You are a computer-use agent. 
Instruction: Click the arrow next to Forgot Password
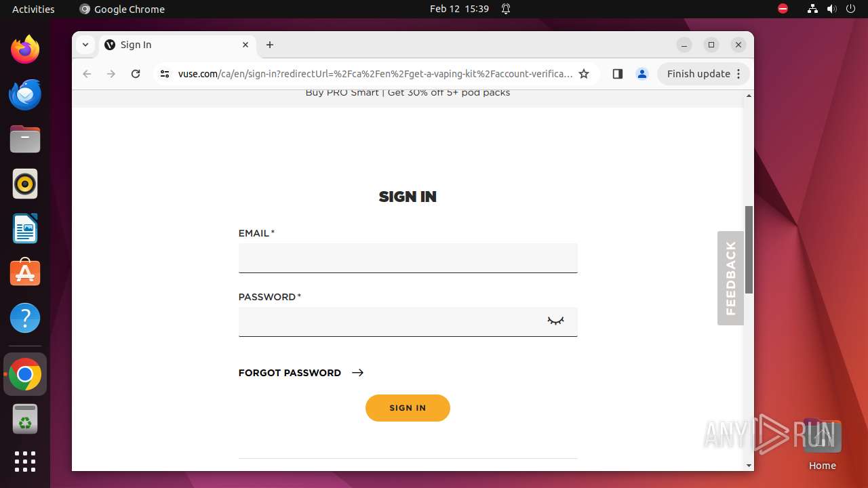click(358, 373)
